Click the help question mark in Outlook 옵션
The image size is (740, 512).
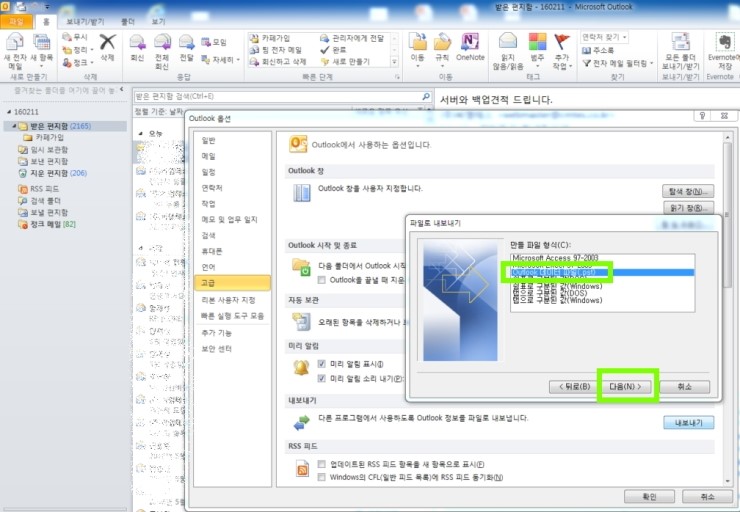tap(702, 116)
